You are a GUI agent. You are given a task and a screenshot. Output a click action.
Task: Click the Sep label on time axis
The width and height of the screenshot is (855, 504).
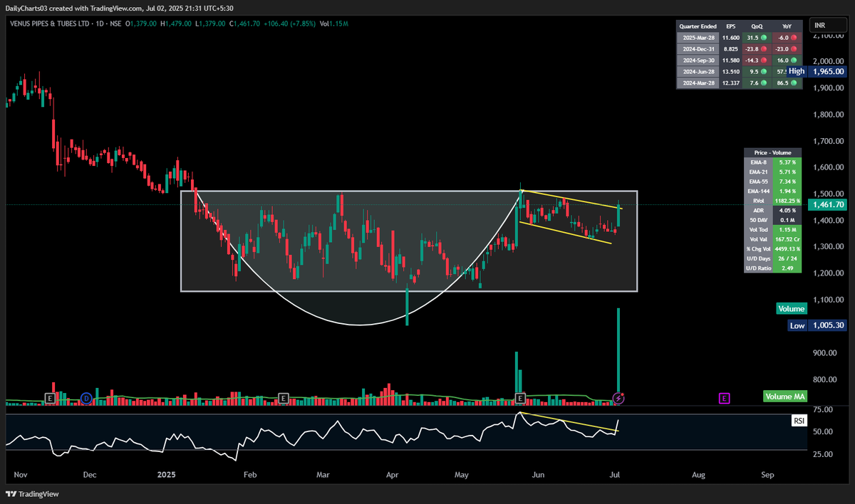(767, 474)
